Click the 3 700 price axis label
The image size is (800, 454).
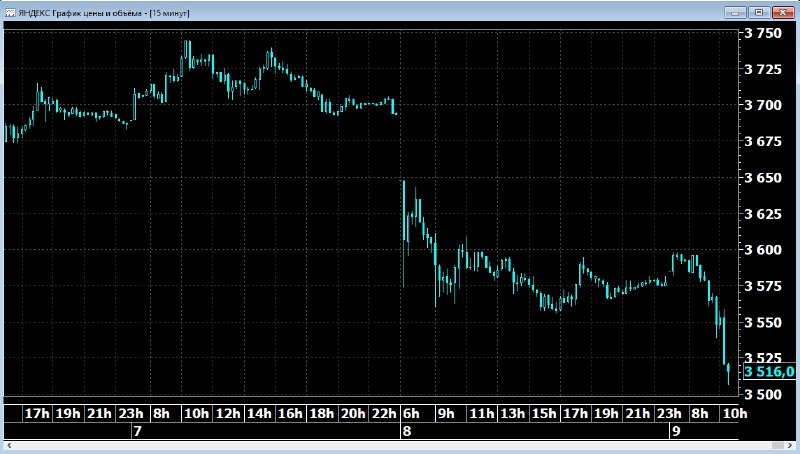click(x=763, y=105)
